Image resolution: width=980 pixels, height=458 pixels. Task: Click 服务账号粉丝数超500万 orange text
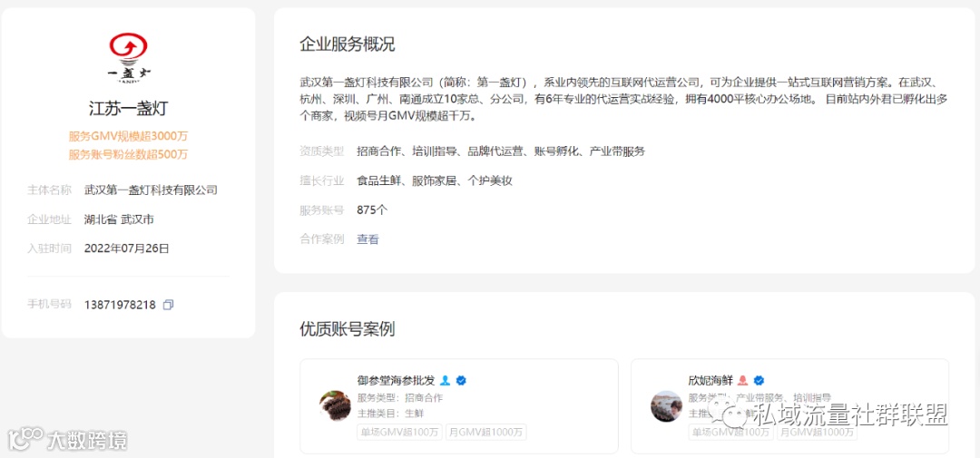pyautogui.click(x=128, y=154)
